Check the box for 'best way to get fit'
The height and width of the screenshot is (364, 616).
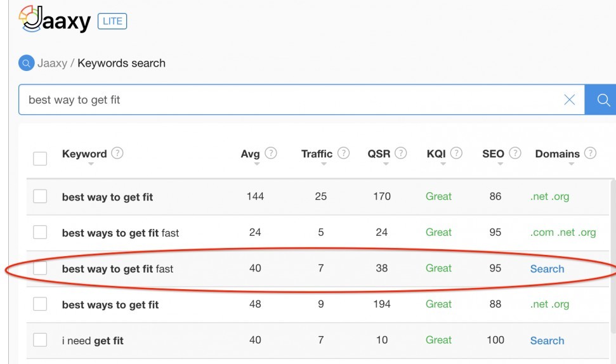40,196
